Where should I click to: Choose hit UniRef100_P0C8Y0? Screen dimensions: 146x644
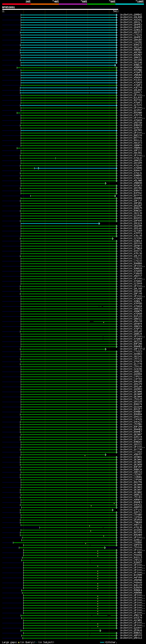[131, 80]
